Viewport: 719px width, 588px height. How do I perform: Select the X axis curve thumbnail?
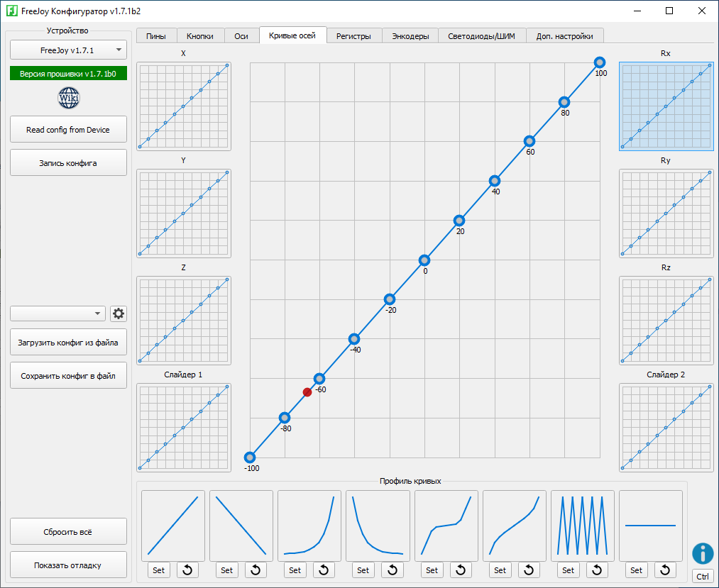coord(183,106)
